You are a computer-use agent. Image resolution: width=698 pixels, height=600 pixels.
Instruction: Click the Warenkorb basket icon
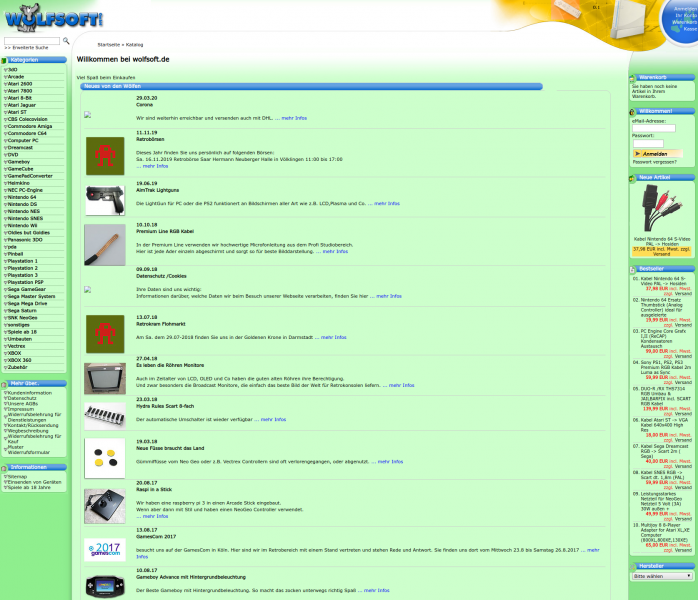click(x=632, y=78)
